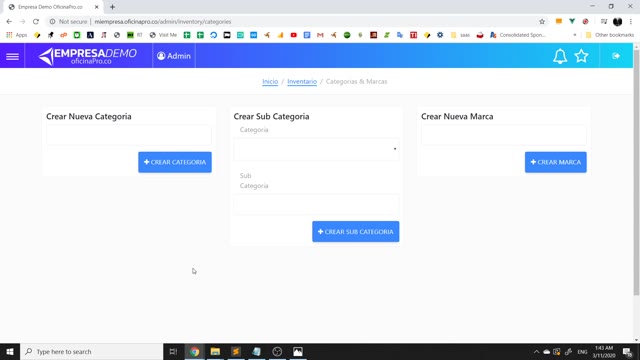Expand the Categoria dropdown
The height and width of the screenshot is (360, 640).
coord(316,149)
